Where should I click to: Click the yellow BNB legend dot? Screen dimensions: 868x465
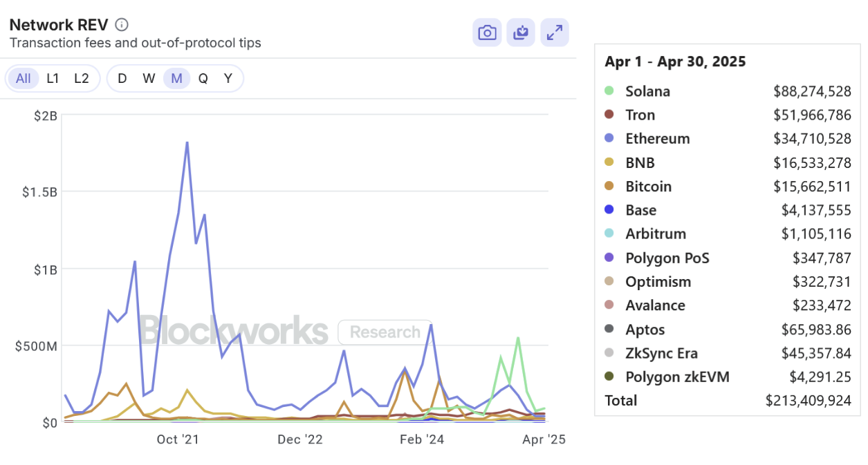pos(609,162)
